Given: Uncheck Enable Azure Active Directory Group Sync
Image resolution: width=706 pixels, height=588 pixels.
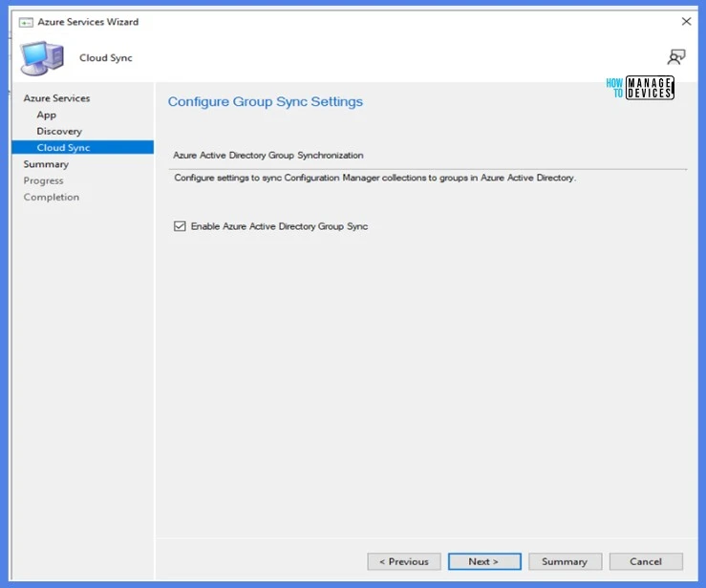Looking at the screenshot, I should 180,226.
